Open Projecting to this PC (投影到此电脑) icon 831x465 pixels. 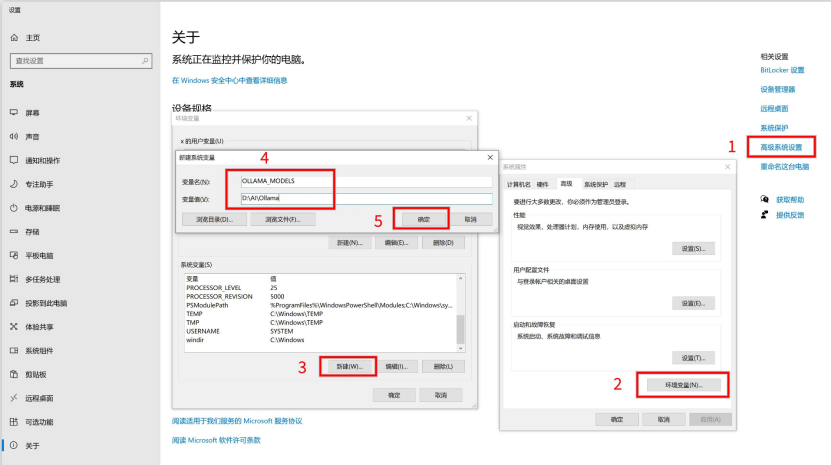click(14, 303)
